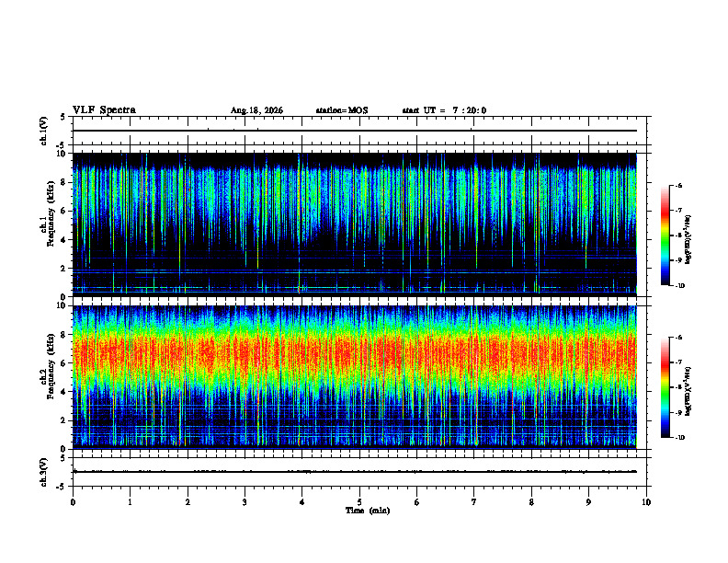Click the ch.1 voltage trace line
Screen dimensions: 728x563
tap(355, 131)
